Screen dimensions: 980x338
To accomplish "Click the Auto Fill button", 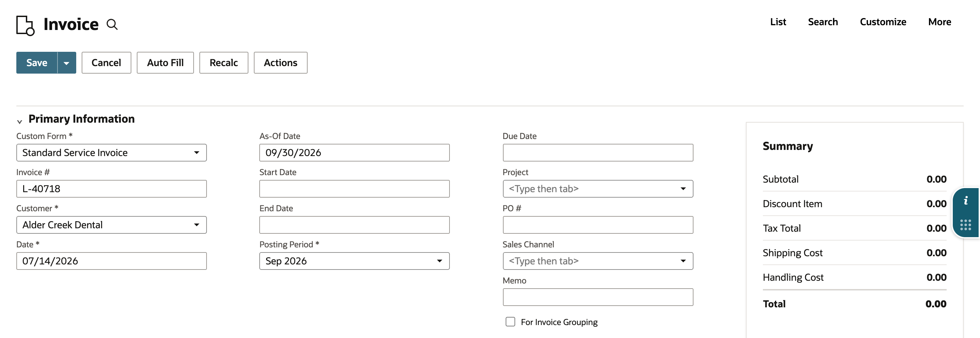I will pyautogui.click(x=165, y=63).
